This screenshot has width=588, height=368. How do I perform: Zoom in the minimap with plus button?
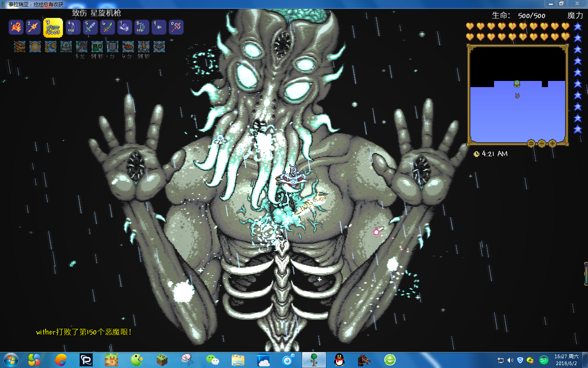pos(552,143)
